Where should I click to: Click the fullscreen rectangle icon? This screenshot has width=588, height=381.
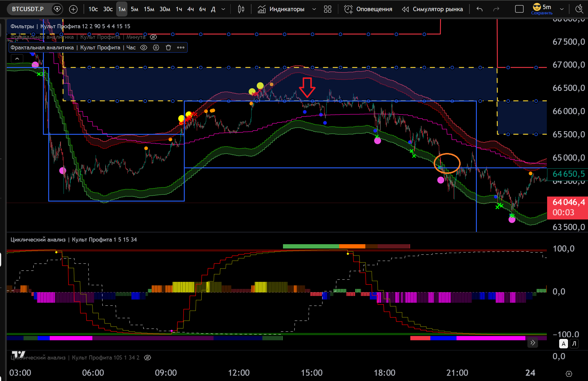519,9
